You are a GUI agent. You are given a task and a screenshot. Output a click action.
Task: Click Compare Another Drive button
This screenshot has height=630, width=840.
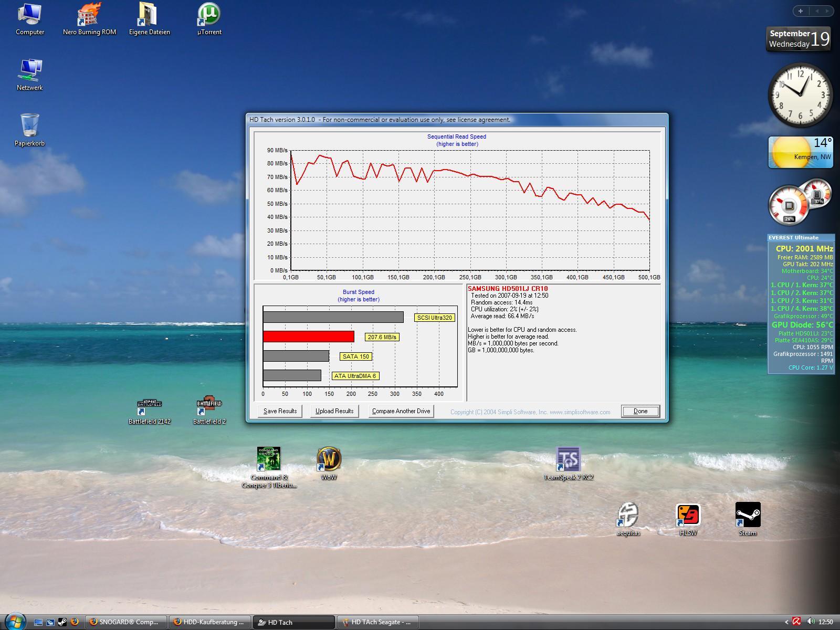point(401,411)
